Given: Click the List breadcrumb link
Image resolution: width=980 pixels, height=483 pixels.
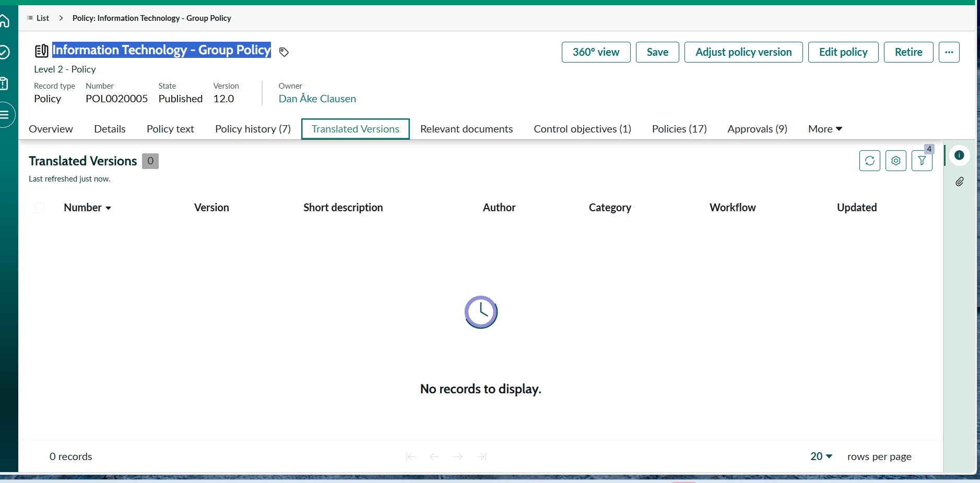Looking at the screenshot, I should click(42, 18).
